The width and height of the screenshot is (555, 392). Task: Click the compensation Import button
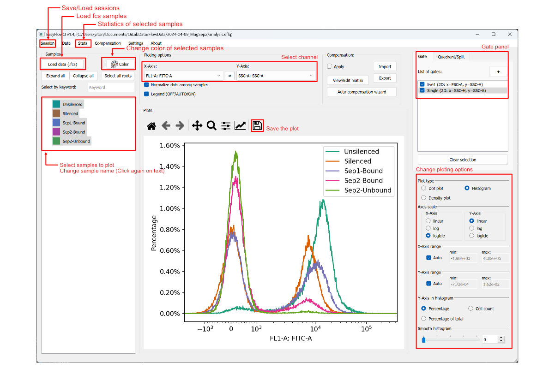pyautogui.click(x=385, y=67)
